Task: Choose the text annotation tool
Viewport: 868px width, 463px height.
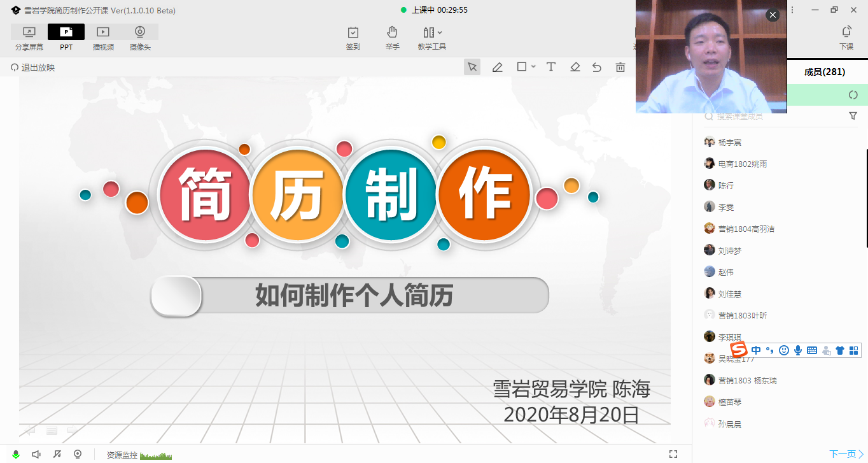Action: pyautogui.click(x=551, y=67)
